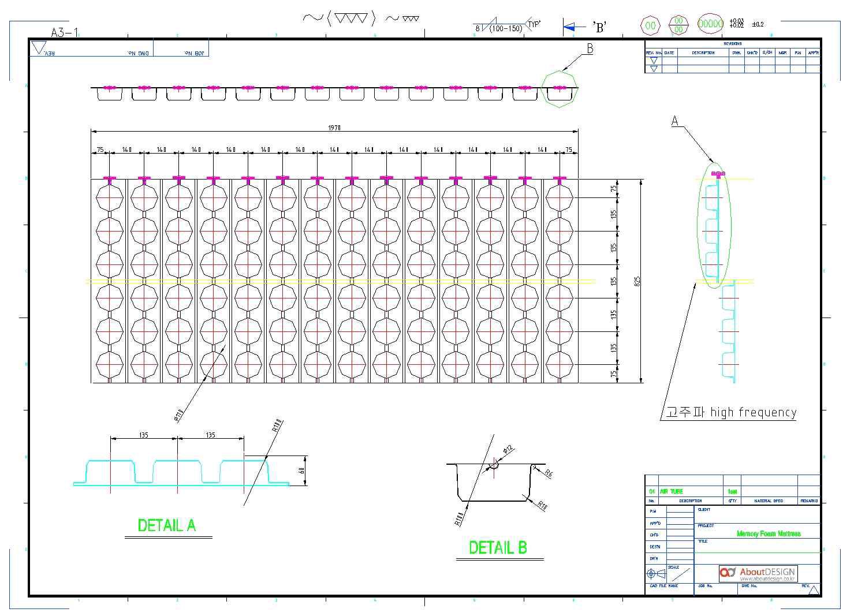Viewport: 854px width, 616px height.
Task: Click the triangle beside mirrored REV in top-left corner
Action: pyautogui.click(x=38, y=47)
